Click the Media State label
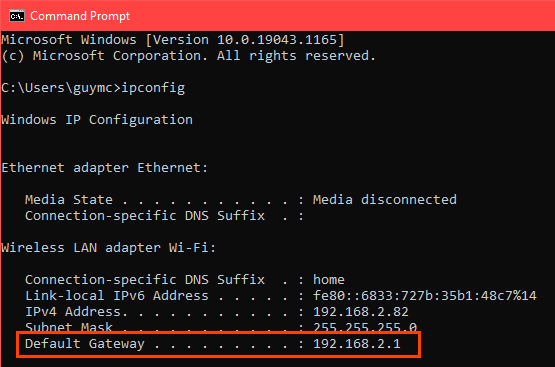This screenshot has height=367, width=555. click(x=69, y=200)
